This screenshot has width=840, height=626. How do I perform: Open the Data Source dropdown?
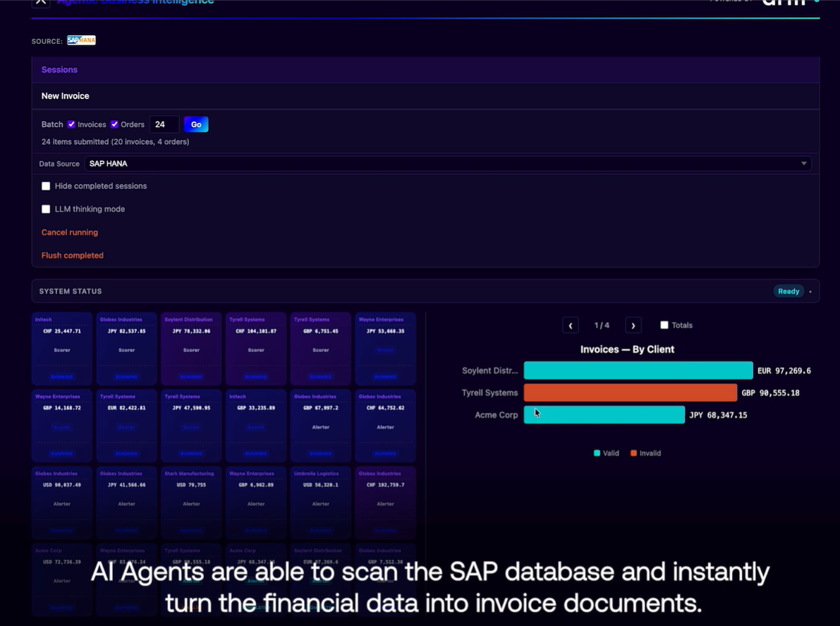(x=448, y=164)
